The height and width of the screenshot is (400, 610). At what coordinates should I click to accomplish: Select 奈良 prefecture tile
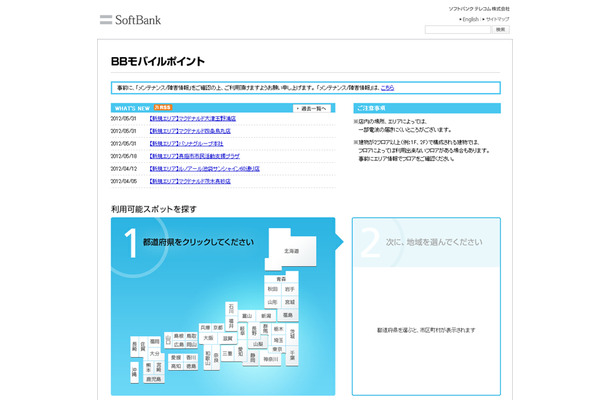(216, 357)
